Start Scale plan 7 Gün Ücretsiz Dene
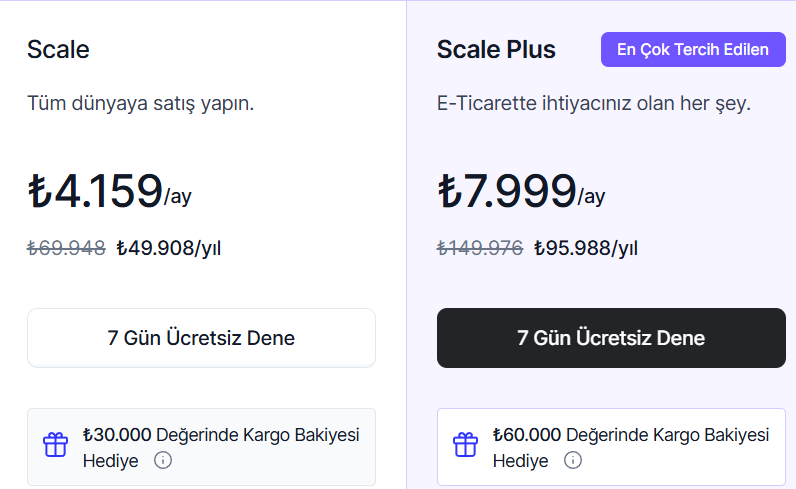Screen dimensions: 796x489 click(x=202, y=338)
